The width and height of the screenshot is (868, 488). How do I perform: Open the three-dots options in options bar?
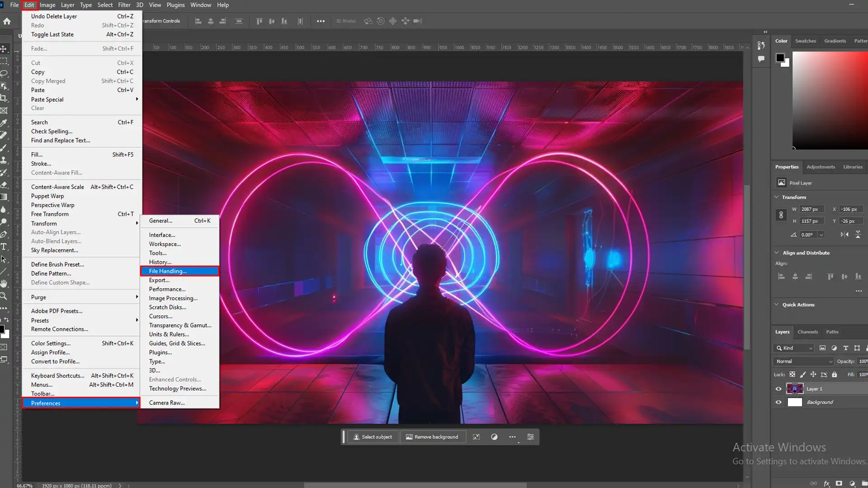[321, 21]
